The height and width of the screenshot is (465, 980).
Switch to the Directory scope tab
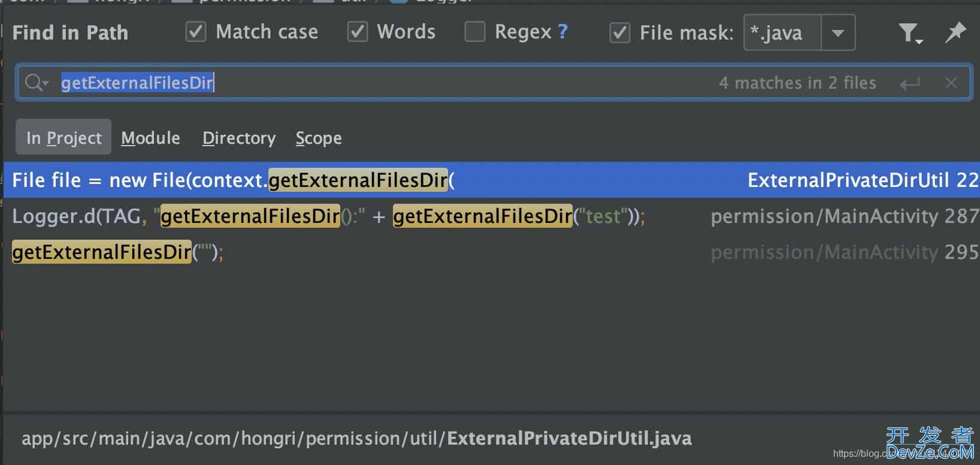(x=239, y=138)
